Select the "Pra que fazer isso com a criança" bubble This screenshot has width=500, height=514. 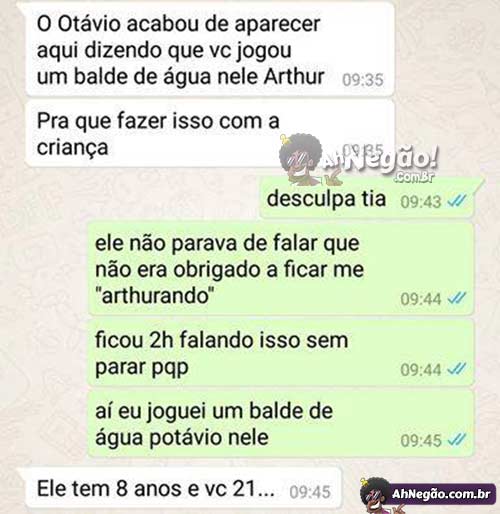pyautogui.click(x=210, y=133)
